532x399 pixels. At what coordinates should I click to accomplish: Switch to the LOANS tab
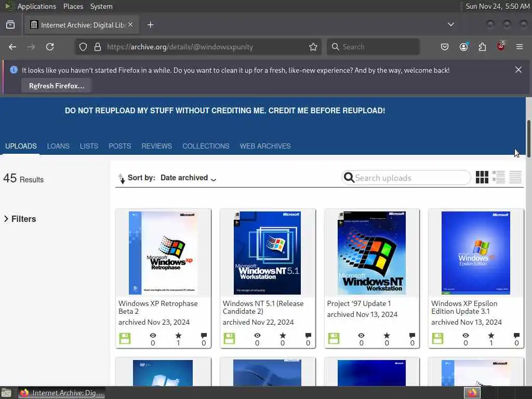[58, 146]
